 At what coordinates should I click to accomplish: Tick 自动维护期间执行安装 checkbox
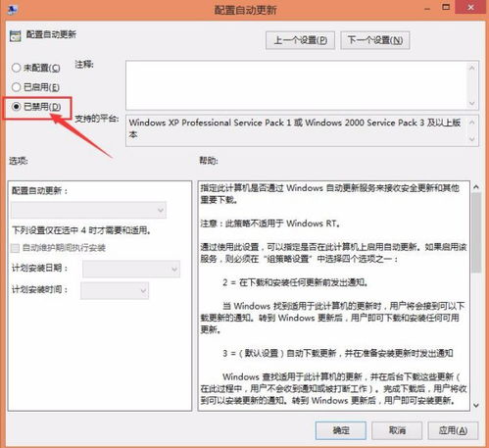coord(15,248)
